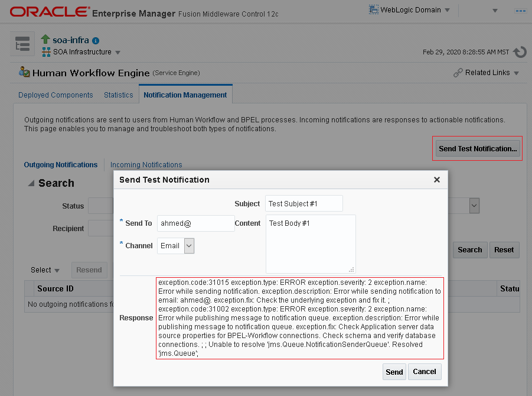
Task: Click the green soa-infra up status arrow
Action: pos(47,40)
